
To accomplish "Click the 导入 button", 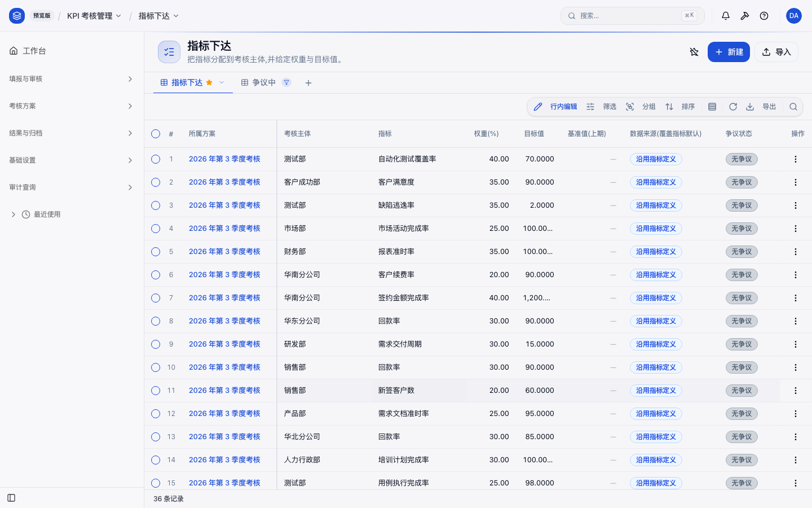I will [776, 52].
